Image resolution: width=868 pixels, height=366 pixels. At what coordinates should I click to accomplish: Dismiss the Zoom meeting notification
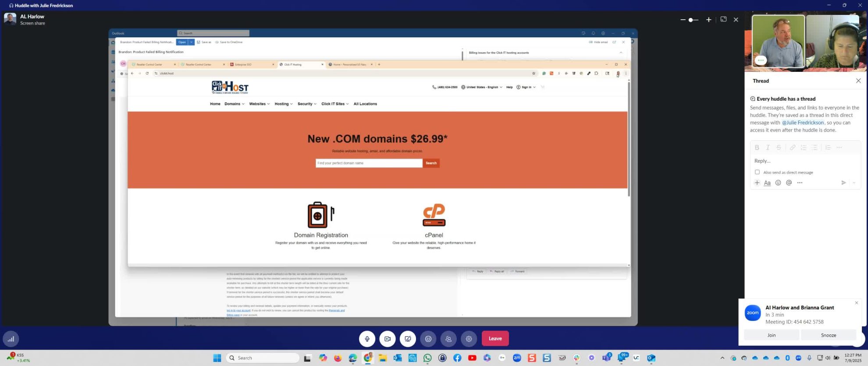(857, 303)
